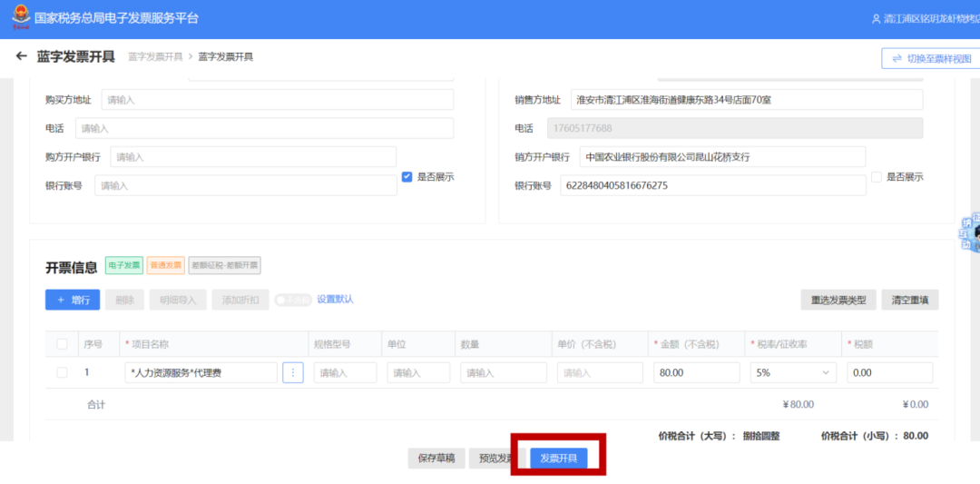
Task: Click the back arrow beside 蓝字发票开具
Action: point(22,56)
